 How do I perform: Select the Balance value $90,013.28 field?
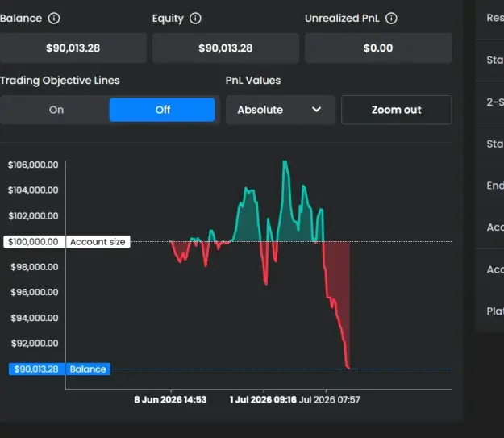73,48
